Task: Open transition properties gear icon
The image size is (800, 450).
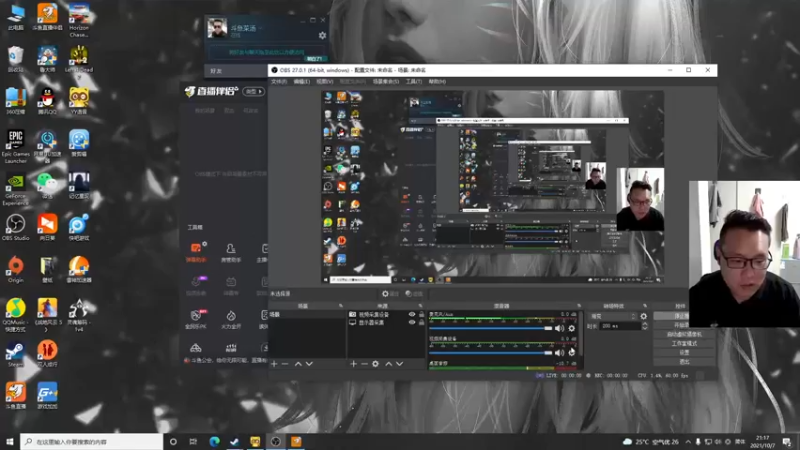Action: 643,316
